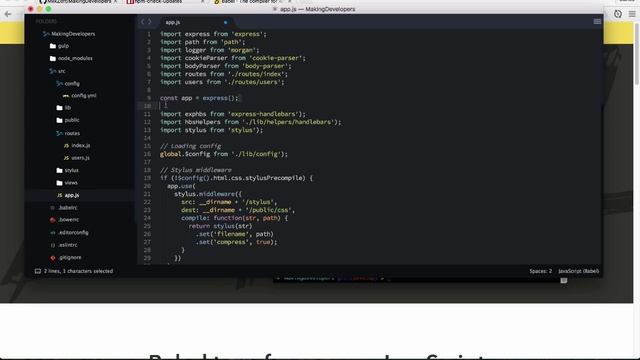Open the tab list menu icon
Image resolution: width=640 pixels, height=360 pixels.
(597, 22)
